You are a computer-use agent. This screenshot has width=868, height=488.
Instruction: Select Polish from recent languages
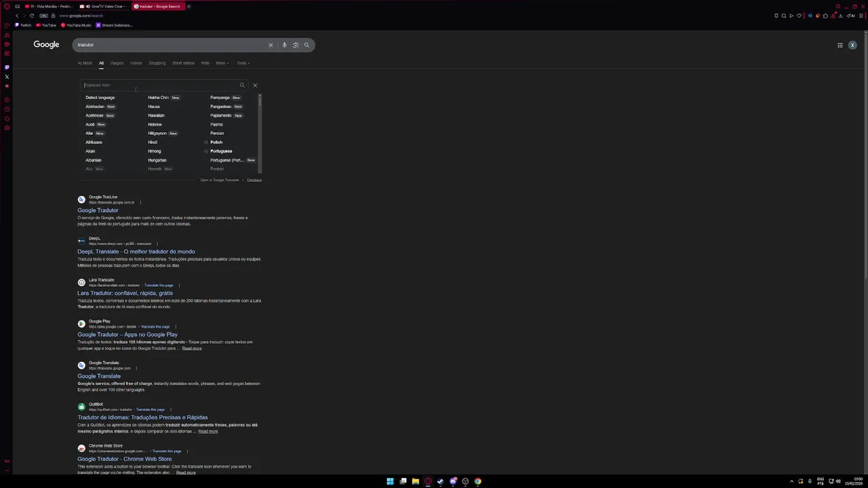216,142
